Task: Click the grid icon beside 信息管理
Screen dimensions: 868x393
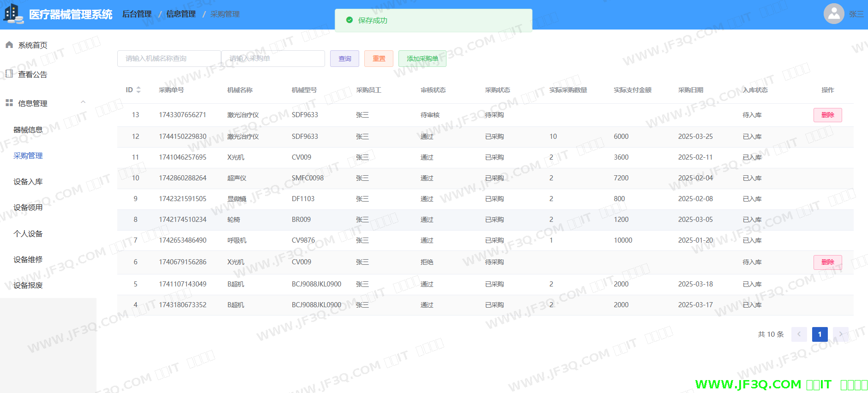Action: [9, 103]
